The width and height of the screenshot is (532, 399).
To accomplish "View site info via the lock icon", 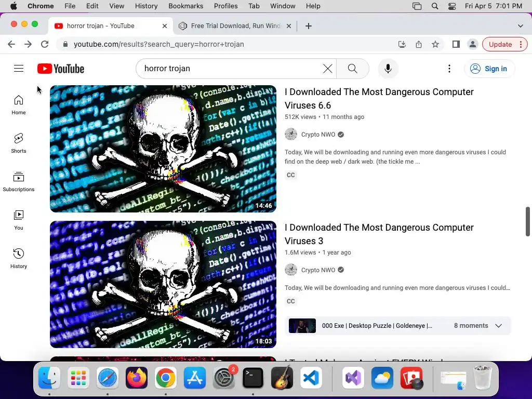I will click(x=65, y=44).
